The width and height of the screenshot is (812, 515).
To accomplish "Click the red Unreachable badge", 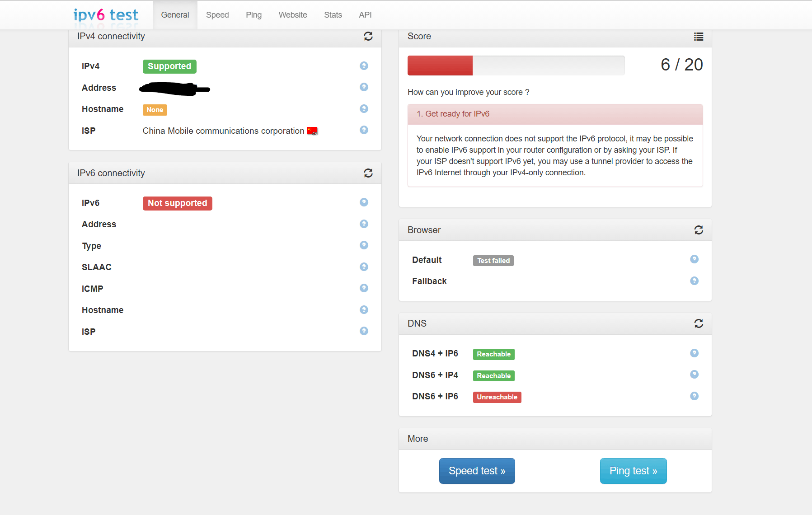I will click(497, 397).
